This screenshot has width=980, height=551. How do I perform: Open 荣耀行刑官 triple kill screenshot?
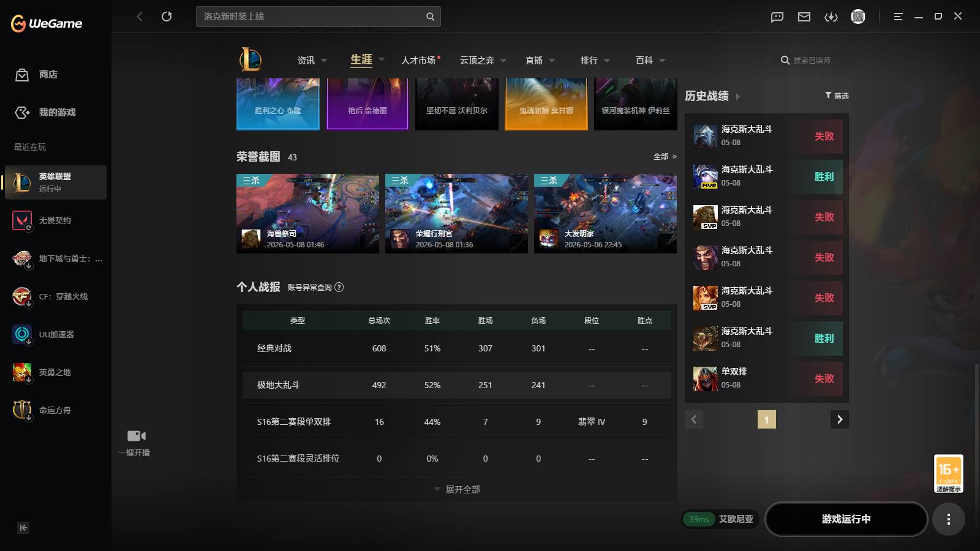pyautogui.click(x=456, y=214)
